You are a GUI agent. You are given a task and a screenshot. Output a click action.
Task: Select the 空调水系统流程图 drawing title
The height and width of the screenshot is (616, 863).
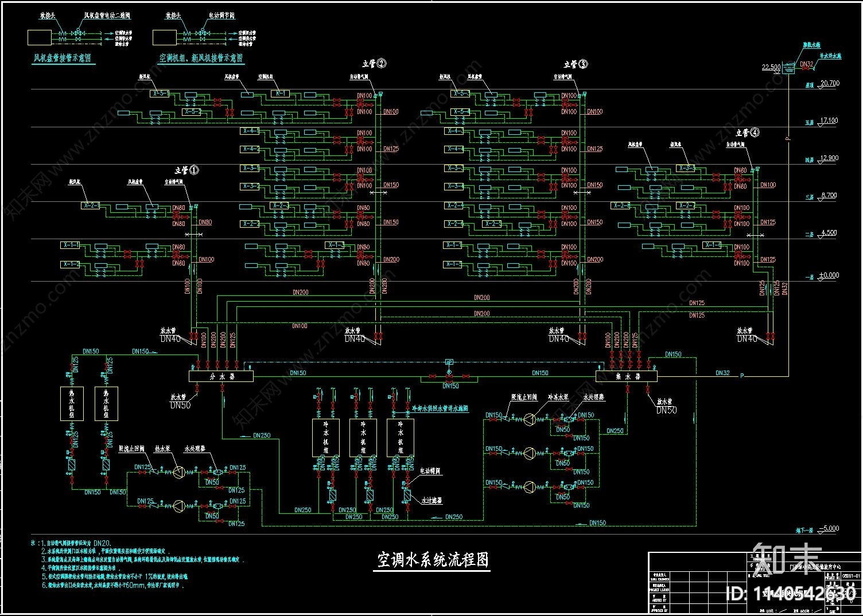[433, 560]
